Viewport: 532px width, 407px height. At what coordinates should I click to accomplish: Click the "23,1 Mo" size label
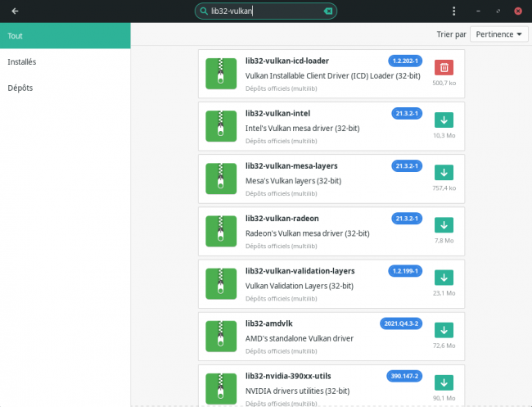coord(444,293)
